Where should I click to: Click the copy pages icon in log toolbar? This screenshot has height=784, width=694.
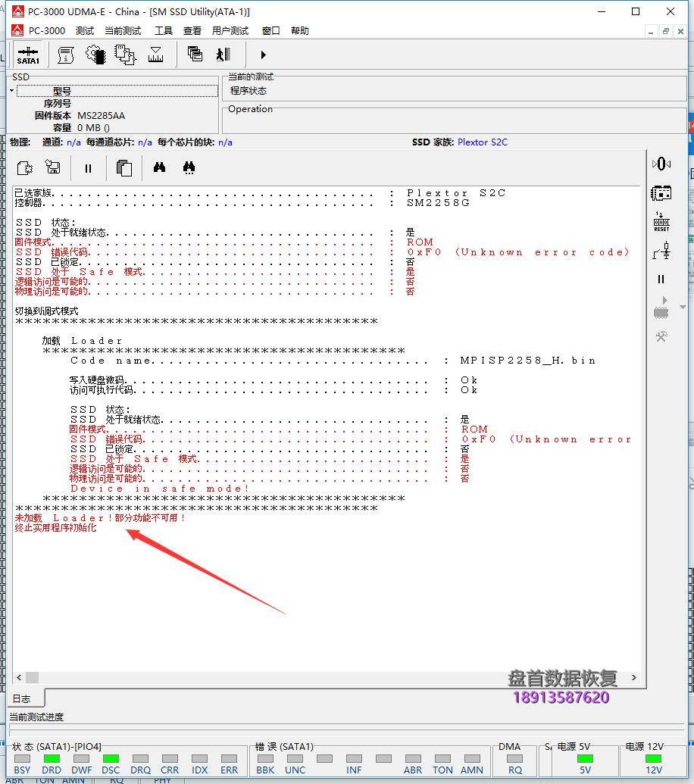click(124, 167)
